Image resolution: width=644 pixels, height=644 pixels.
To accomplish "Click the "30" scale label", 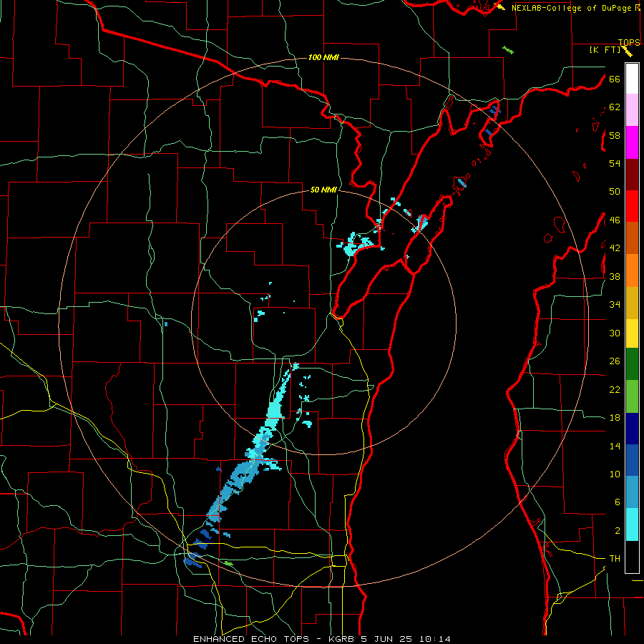I will coord(615,333).
